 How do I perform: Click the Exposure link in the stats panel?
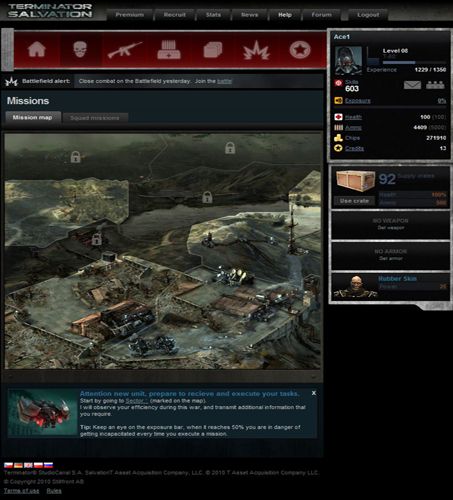[x=358, y=101]
